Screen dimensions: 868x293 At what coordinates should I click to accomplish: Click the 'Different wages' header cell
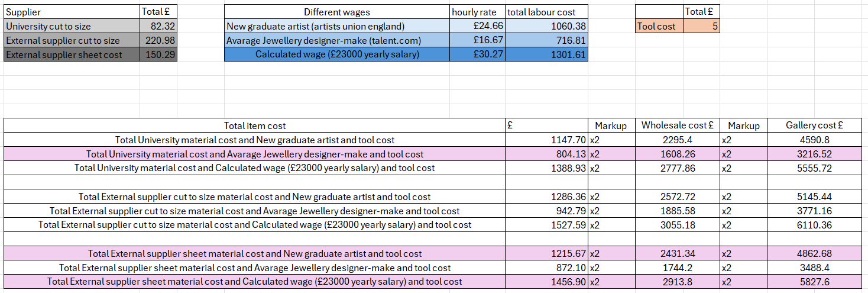[x=337, y=12]
